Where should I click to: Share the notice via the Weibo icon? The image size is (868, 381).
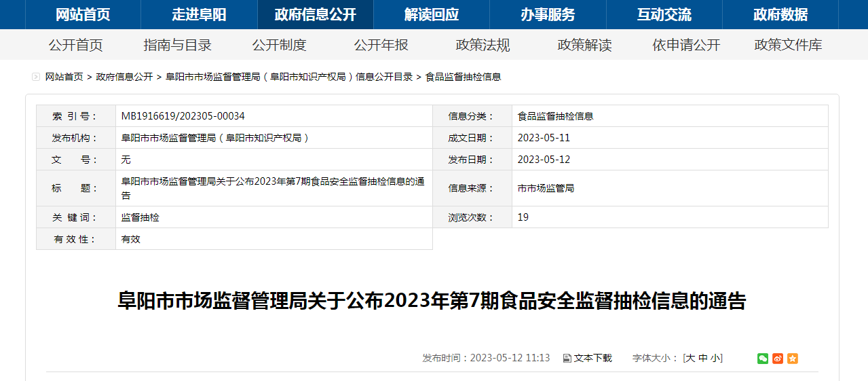pos(778,359)
